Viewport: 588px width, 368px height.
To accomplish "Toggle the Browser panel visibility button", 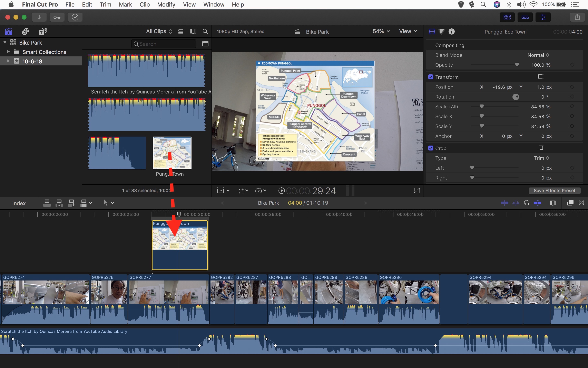I will pos(507,17).
